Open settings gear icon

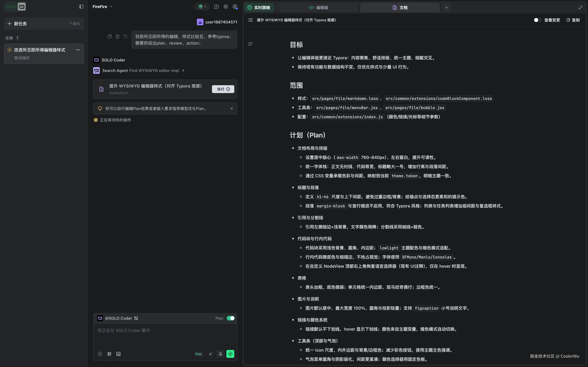(226, 7)
